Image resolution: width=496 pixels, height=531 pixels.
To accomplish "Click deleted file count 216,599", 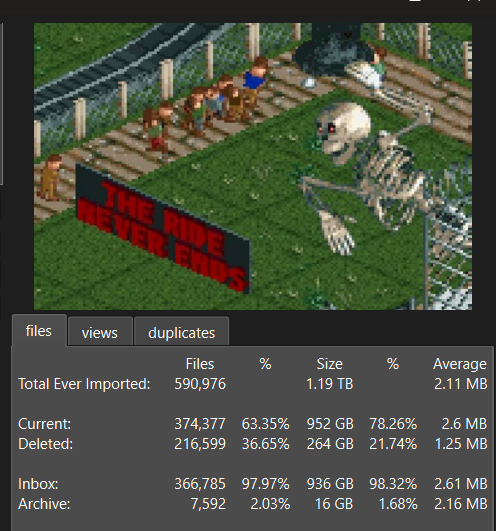I will pos(200,444).
